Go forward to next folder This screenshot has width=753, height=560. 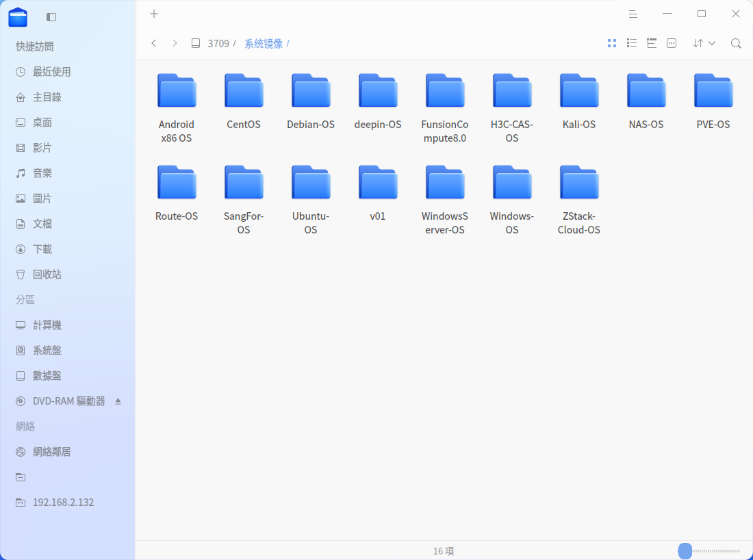(175, 43)
